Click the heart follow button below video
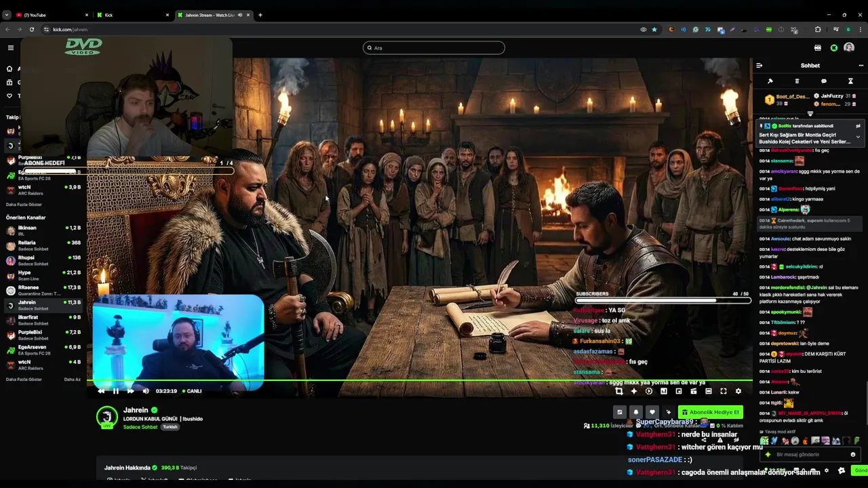The image size is (868, 488). point(652,412)
